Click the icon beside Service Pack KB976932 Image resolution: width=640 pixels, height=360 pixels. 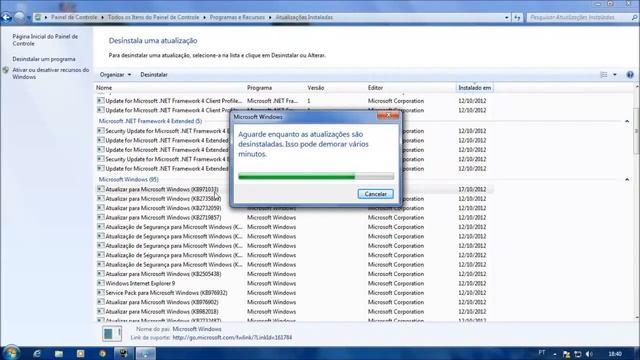coord(100,292)
